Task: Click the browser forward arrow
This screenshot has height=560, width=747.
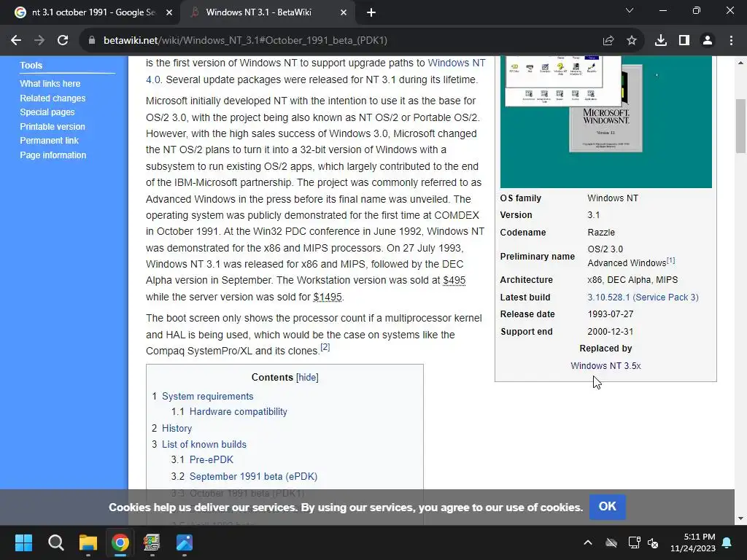Action: pyautogui.click(x=39, y=41)
